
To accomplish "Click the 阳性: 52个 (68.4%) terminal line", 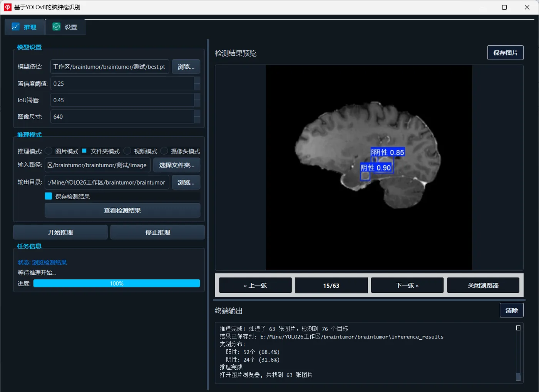I will [x=253, y=352].
